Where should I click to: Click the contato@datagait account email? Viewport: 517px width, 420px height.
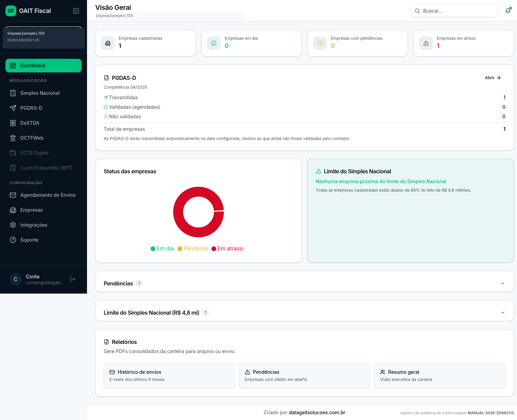[45, 283]
